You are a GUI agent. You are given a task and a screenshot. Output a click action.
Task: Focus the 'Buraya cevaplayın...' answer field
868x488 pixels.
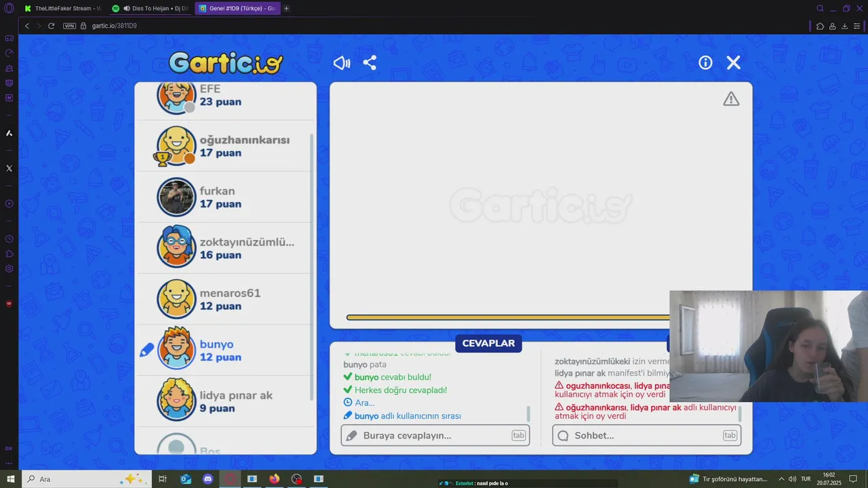click(435, 435)
